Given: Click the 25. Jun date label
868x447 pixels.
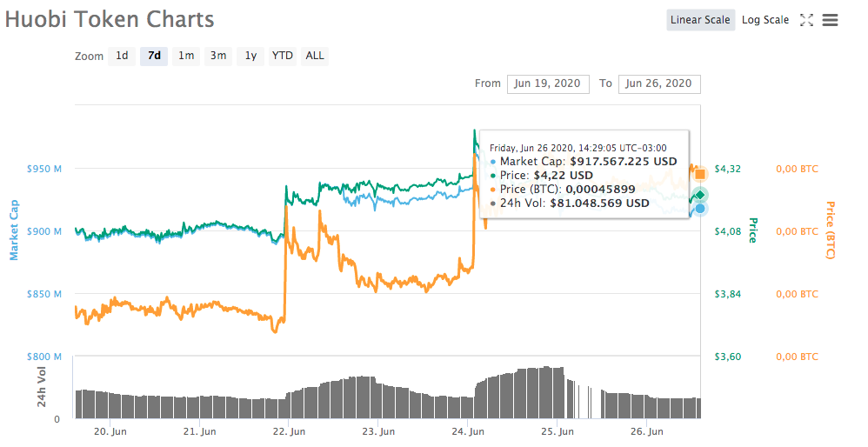Looking at the screenshot, I should pyautogui.click(x=558, y=431).
